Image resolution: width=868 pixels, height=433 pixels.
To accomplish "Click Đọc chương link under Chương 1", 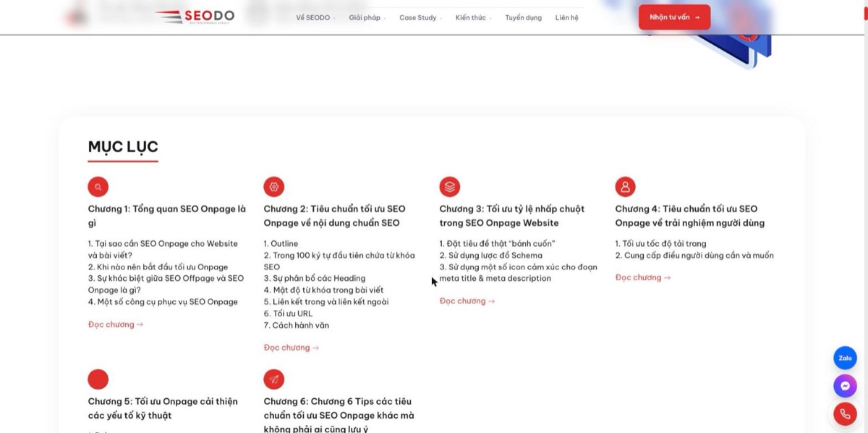I will point(116,324).
